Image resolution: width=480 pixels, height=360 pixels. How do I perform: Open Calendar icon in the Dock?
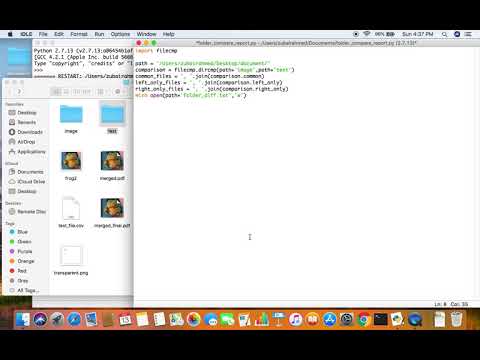point(125,319)
